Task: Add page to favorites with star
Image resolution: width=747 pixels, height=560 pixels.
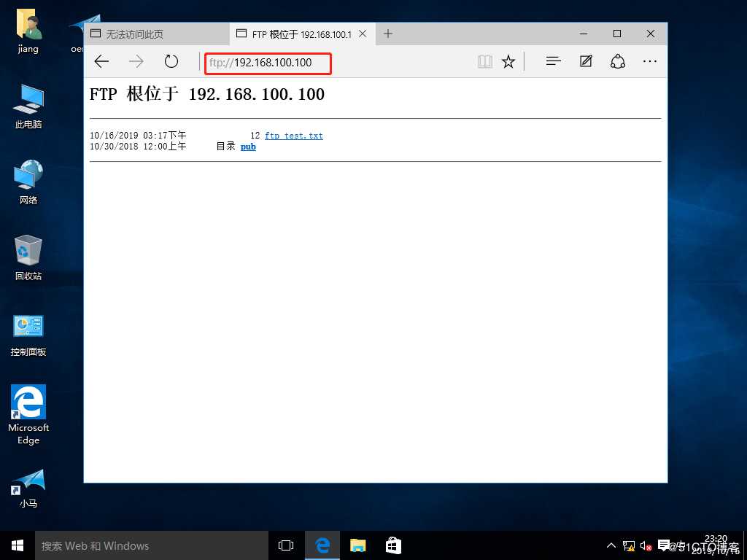Action: coord(508,61)
